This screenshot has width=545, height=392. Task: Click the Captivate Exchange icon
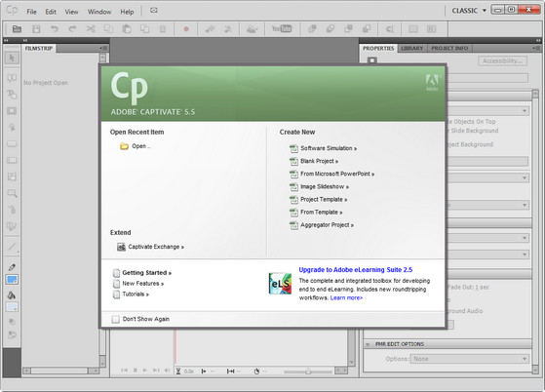tap(121, 247)
